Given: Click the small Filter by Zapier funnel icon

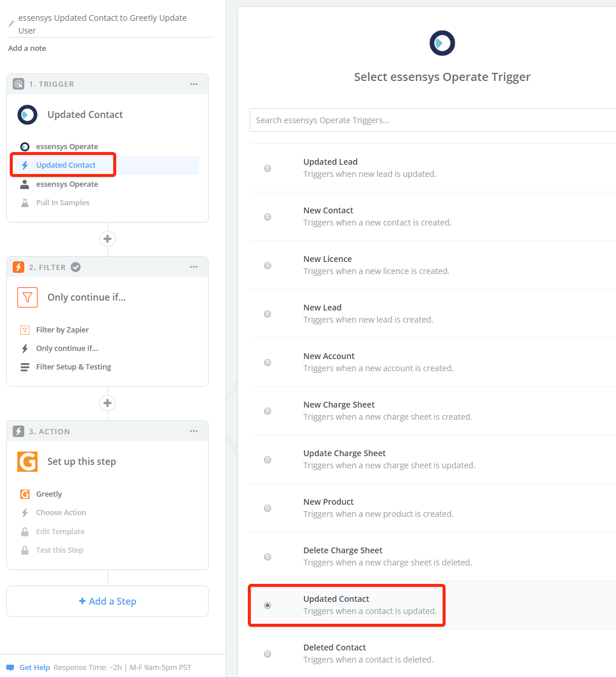Looking at the screenshot, I should [25, 330].
